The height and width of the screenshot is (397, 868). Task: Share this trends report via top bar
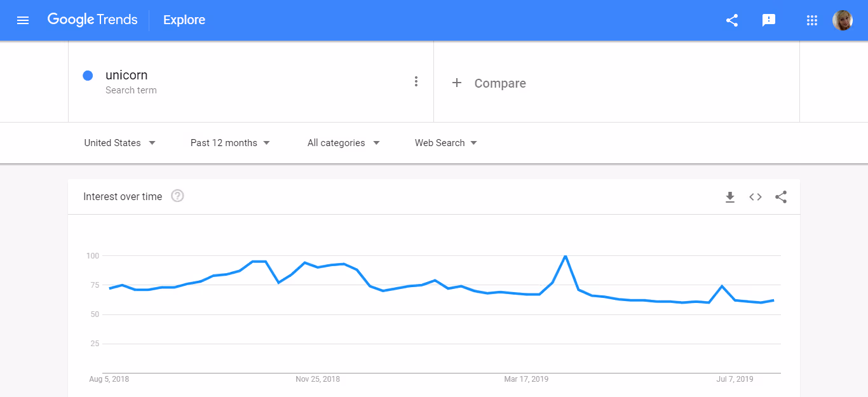pyautogui.click(x=731, y=20)
